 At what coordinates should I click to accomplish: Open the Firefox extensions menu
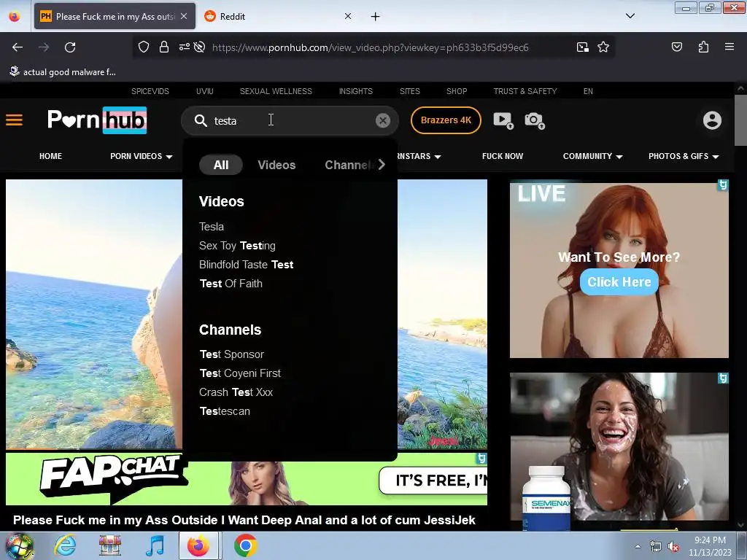click(703, 47)
